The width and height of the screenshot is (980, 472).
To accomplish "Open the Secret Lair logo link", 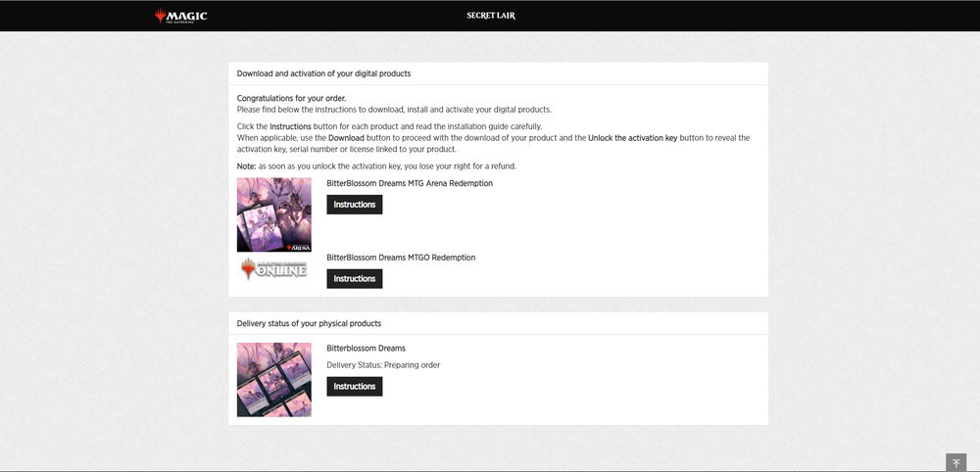I will [x=490, y=16].
